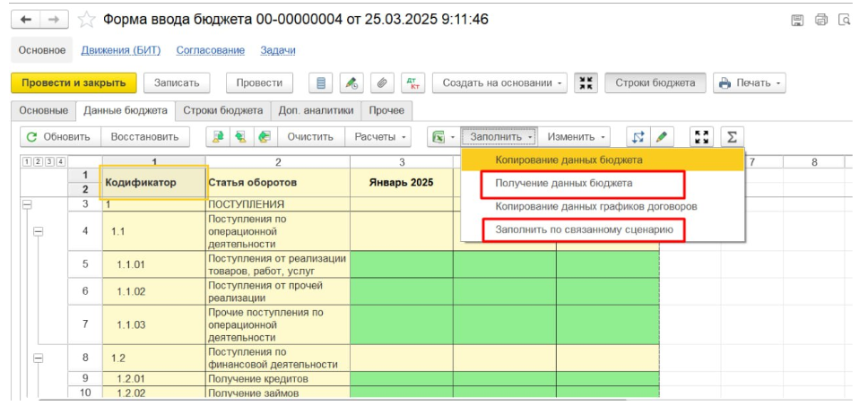Collapse the tree node for row 1.2
The height and width of the screenshot is (406, 868).
click(x=39, y=358)
